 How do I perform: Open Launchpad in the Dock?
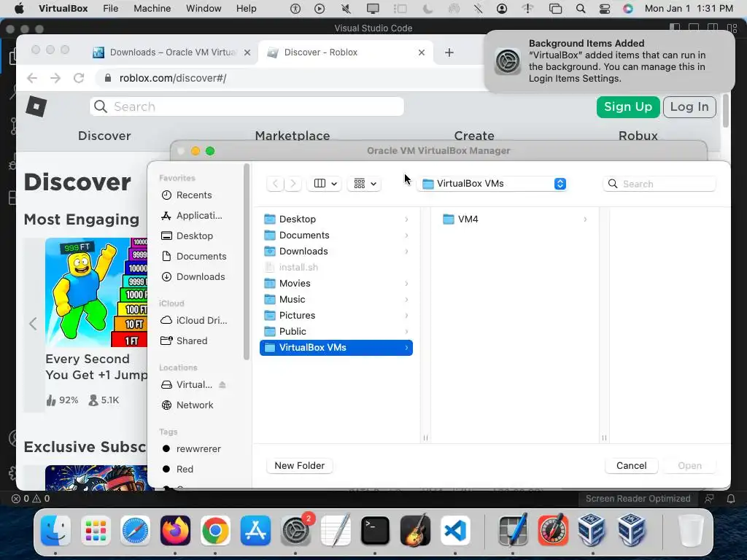tap(96, 531)
